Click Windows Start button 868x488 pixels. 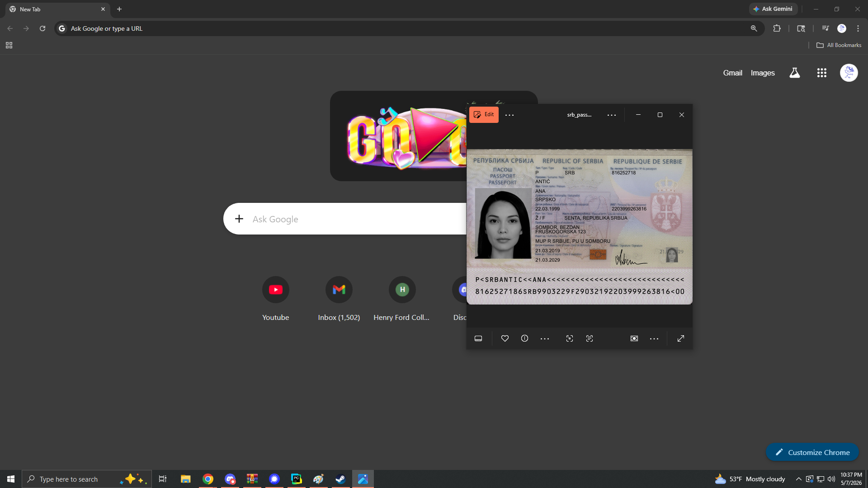(11, 479)
